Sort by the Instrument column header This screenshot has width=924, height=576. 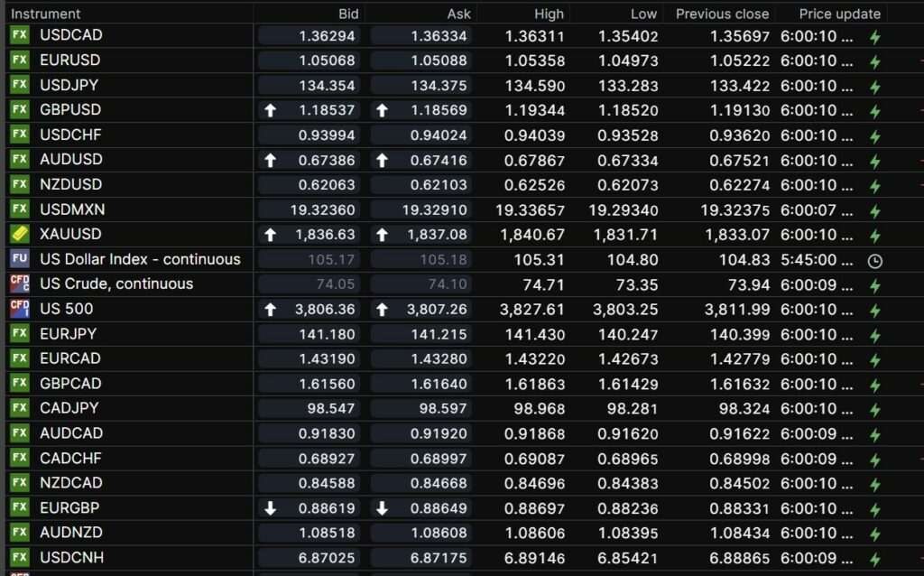(46, 14)
